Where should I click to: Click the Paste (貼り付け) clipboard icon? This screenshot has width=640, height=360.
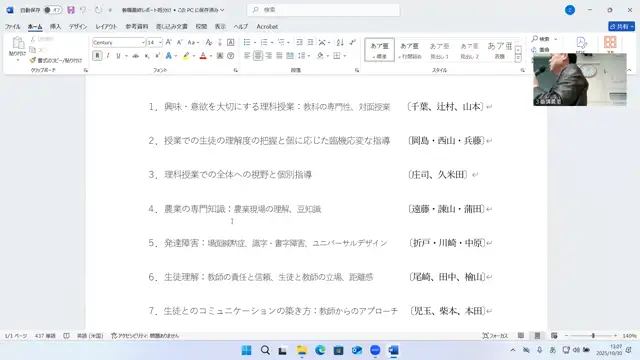(x=18, y=43)
